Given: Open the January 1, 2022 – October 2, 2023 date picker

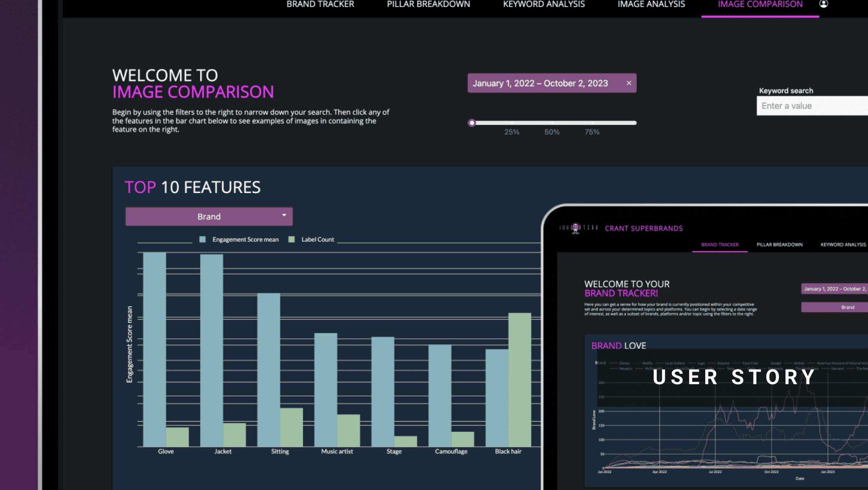Looking at the screenshot, I should point(540,83).
